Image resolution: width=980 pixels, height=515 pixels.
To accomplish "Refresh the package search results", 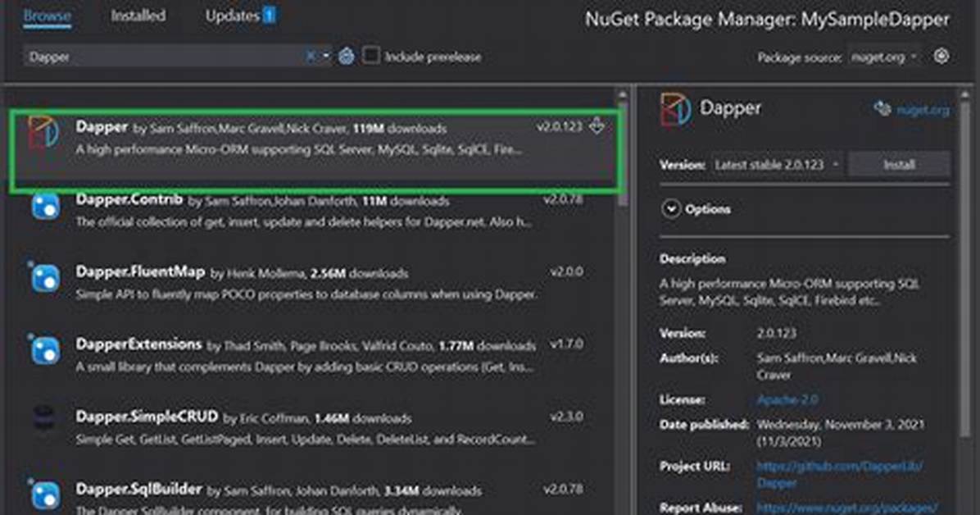I will [x=347, y=57].
